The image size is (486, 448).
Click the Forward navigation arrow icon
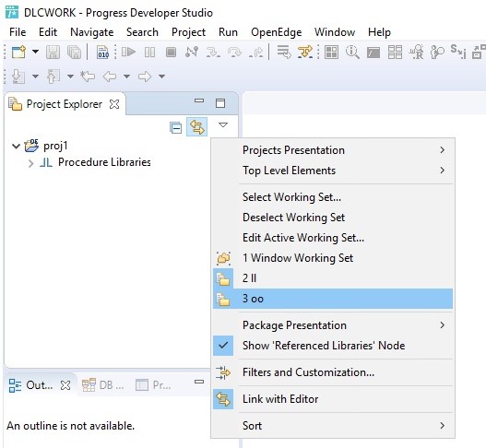[x=145, y=77]
